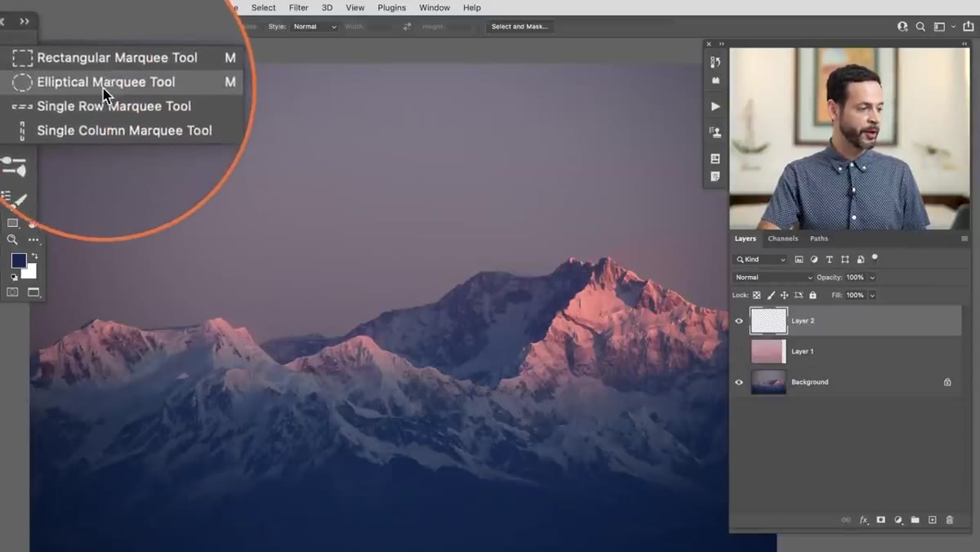980x552 pixels.
Task: Filter layers by adjustment layers icon
Action: tap(814, 260)
